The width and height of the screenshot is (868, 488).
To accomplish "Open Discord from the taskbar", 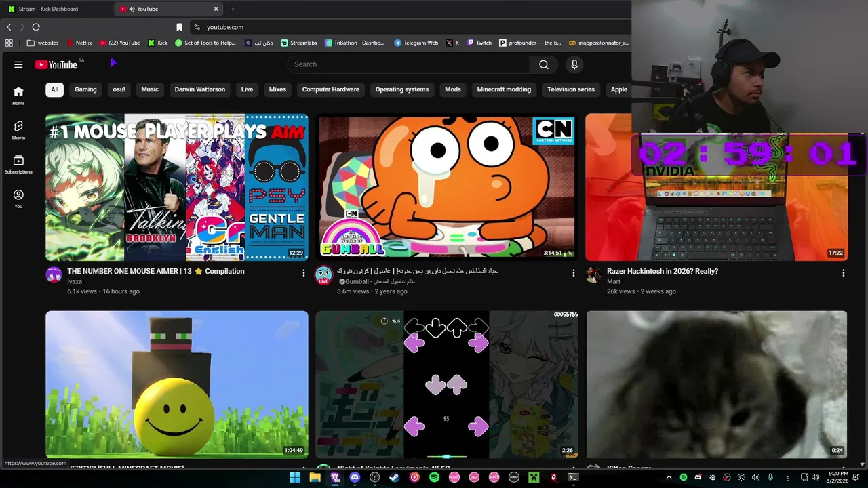I will tap(355, 477).
